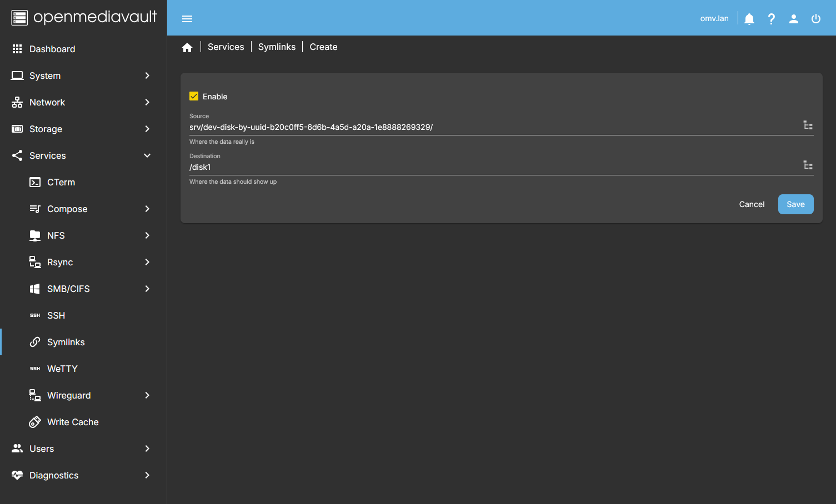The image size is (836, 504).
Task: Disable the Enable checkbox
Action: pos(194,95)
